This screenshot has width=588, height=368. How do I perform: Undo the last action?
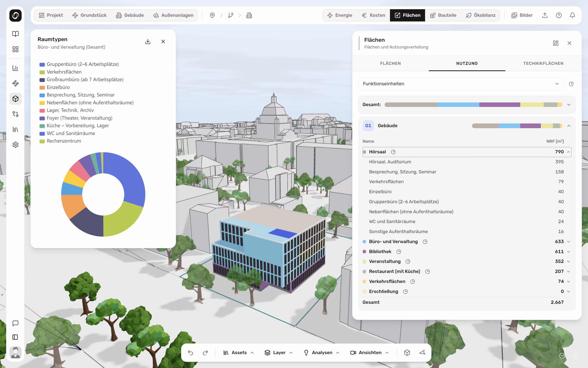click(x=190, y=353)
